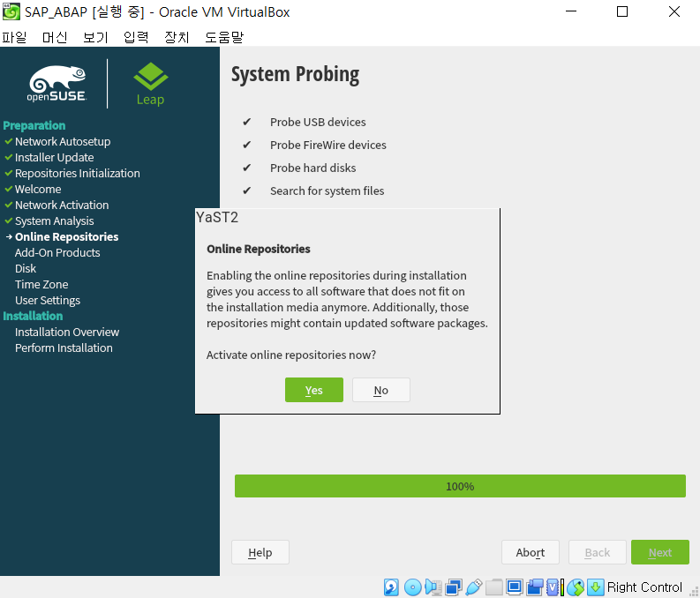Click the System Probing heading

pos(295,74)
